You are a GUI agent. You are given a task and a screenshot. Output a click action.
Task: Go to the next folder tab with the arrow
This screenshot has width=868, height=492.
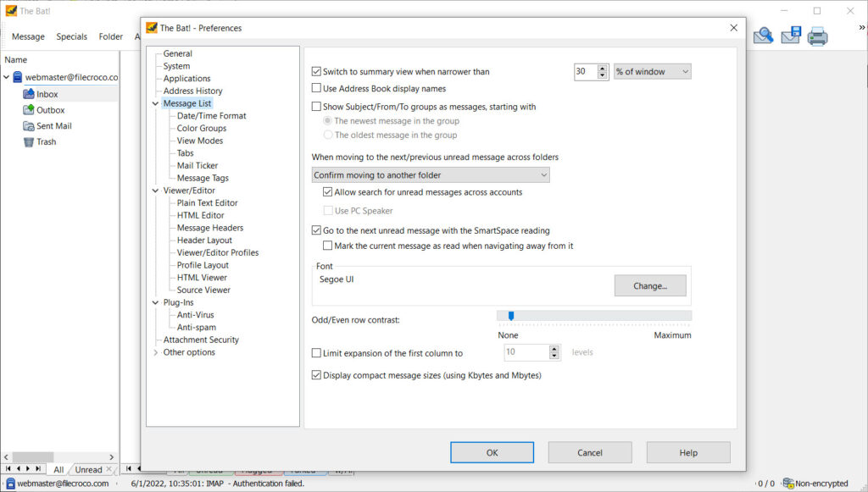pyautogui.click(x=28, y=469)
